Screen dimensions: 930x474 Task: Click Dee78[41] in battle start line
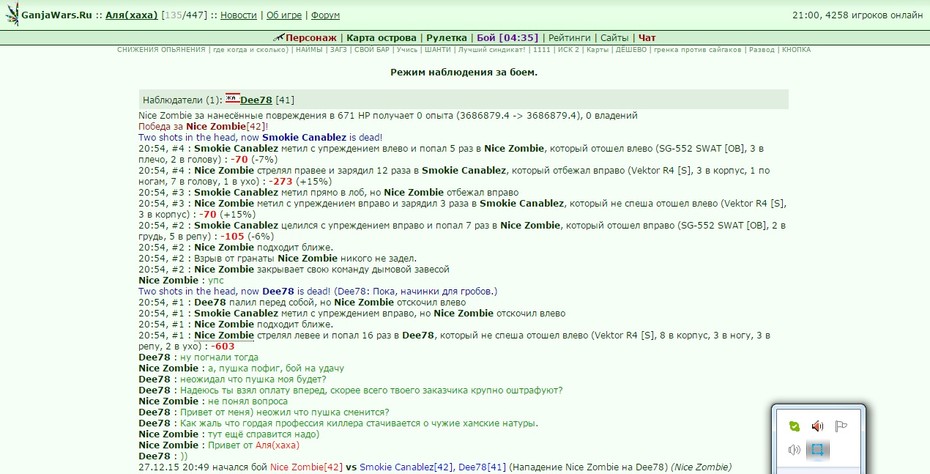coord(482,467)
